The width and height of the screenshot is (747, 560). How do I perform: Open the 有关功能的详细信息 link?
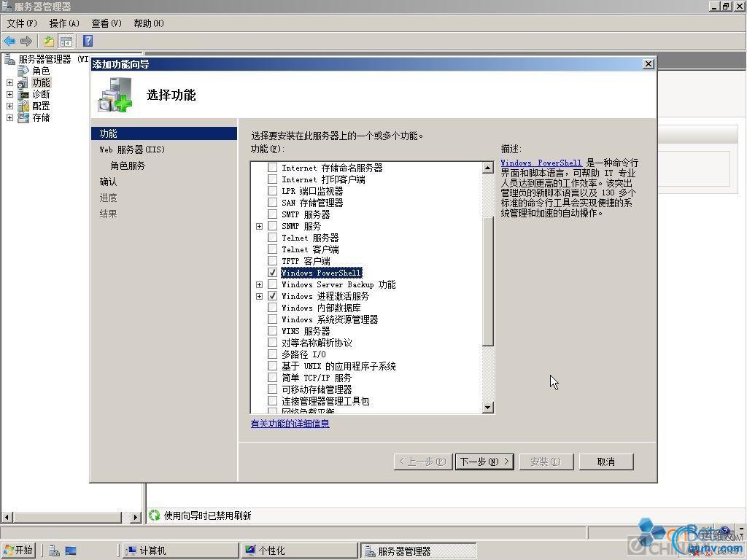pos(290,424)
